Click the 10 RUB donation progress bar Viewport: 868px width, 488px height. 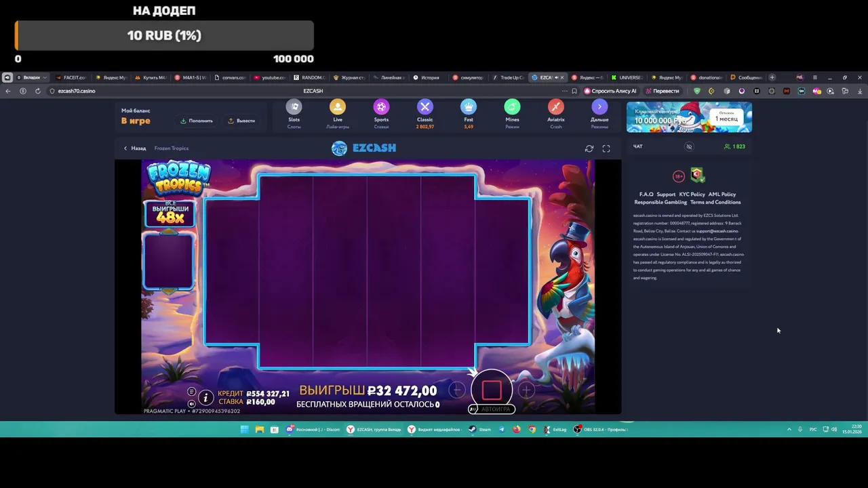coord(164,35)
